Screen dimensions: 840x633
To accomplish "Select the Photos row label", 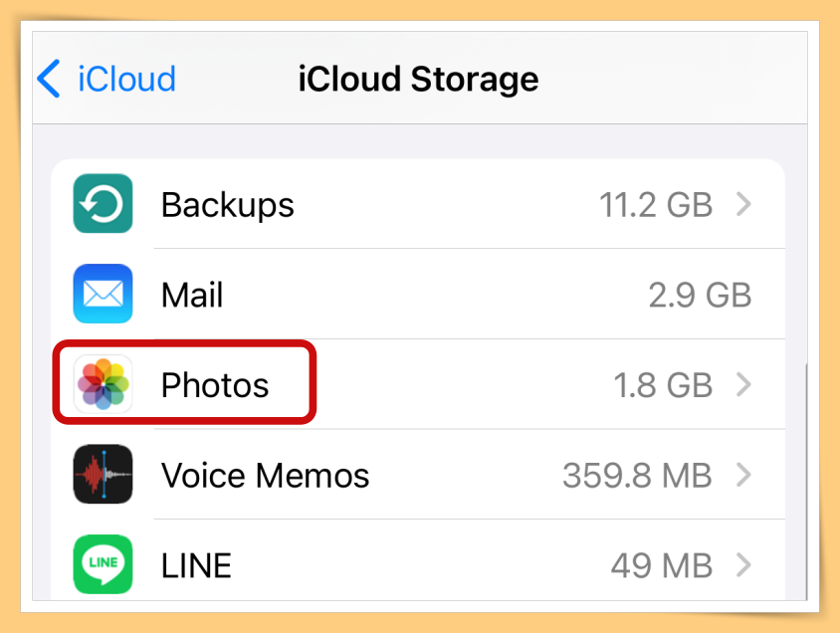I will coord(215,385).
